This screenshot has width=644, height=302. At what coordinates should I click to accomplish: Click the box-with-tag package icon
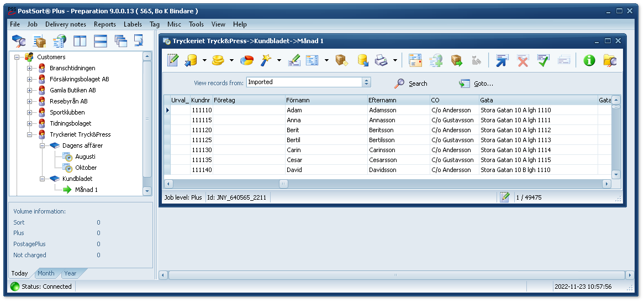[x=342, y=60]
